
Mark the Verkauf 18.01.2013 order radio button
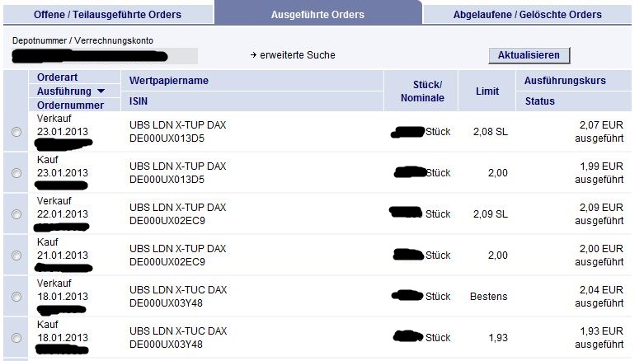click(x=16, y=297)
